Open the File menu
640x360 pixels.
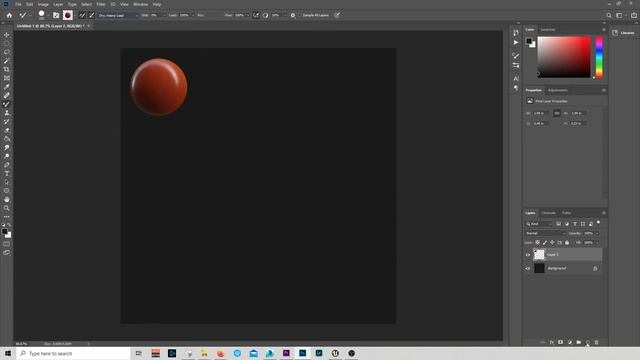[18, 4]
